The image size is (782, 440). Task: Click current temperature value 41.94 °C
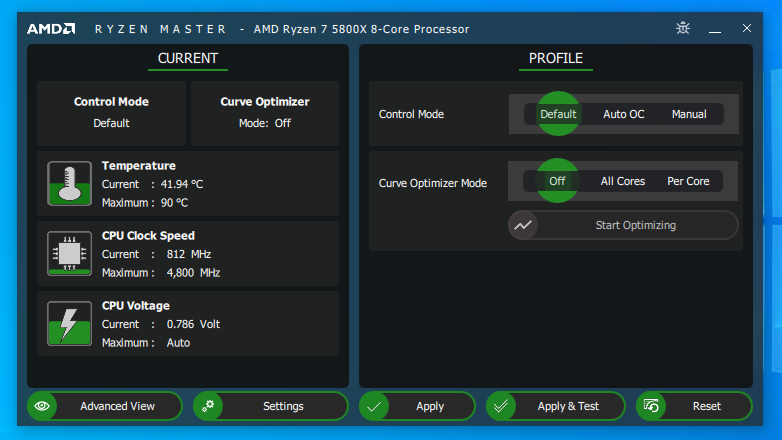click(x=182, y=184)
